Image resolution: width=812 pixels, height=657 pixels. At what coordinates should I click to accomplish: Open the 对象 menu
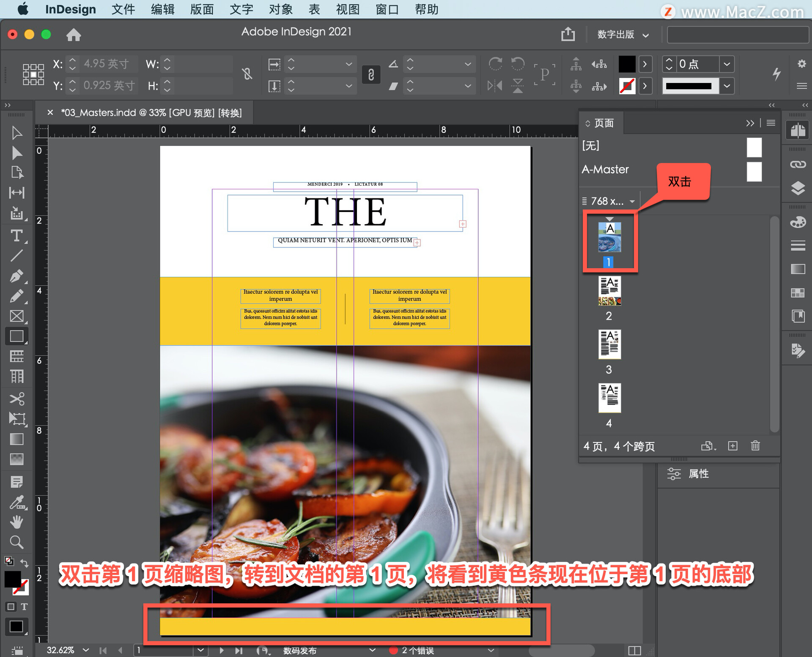pos(280,9)
